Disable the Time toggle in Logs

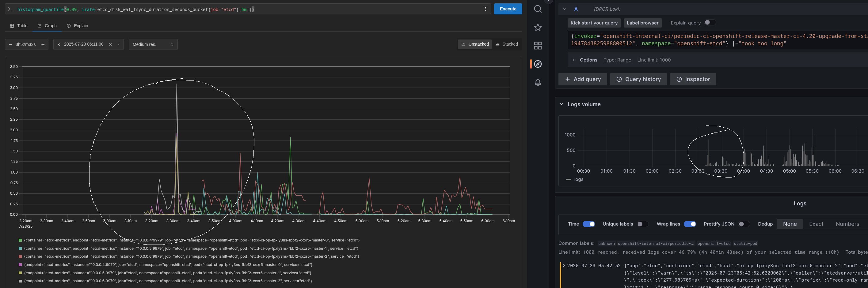coord(589,224)
